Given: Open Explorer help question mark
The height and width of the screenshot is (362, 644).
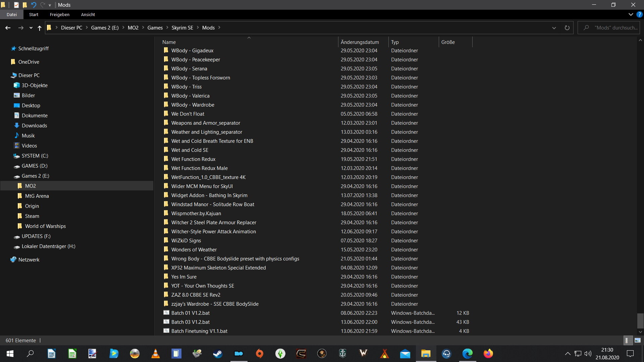Looking at the screenshot, I should click(640, 14).
